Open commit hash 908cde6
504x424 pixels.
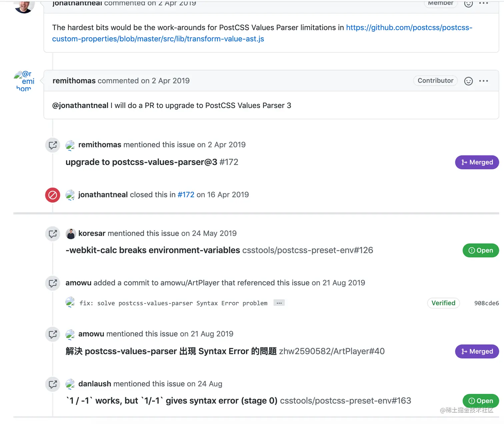click(486, 303)
